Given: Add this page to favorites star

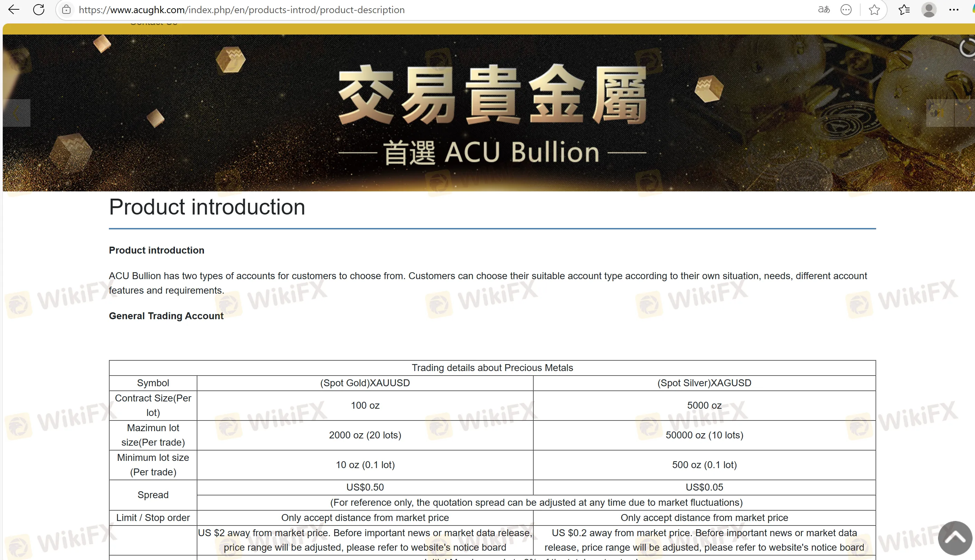Looking at the screenshot, I should 874,10.
